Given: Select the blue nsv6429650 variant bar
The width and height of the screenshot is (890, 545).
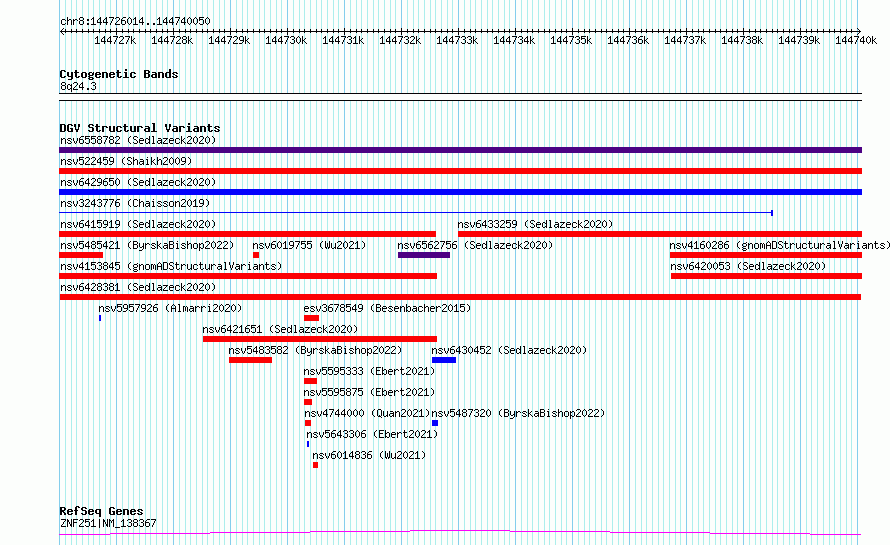Looking at the screenshot, I should coord(460,192).
